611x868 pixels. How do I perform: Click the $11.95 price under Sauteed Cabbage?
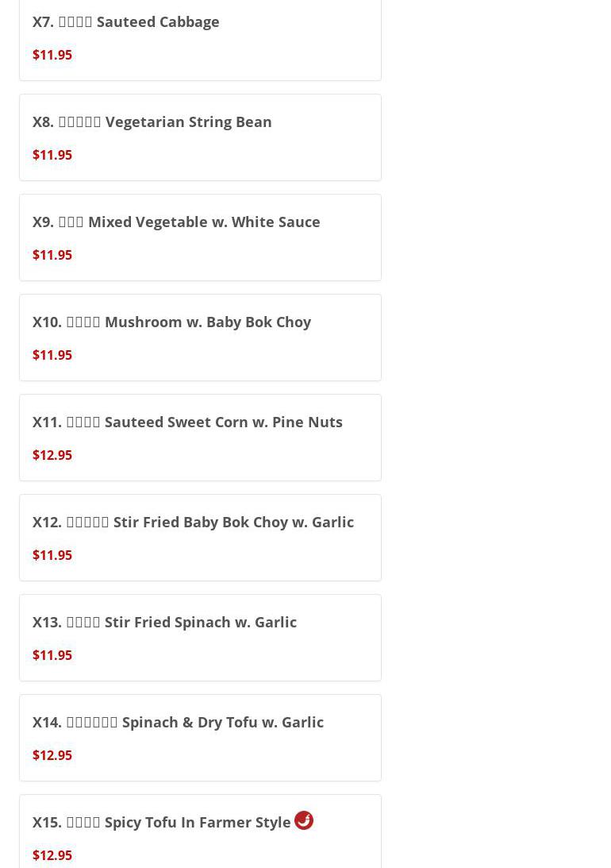coord(52,55)
